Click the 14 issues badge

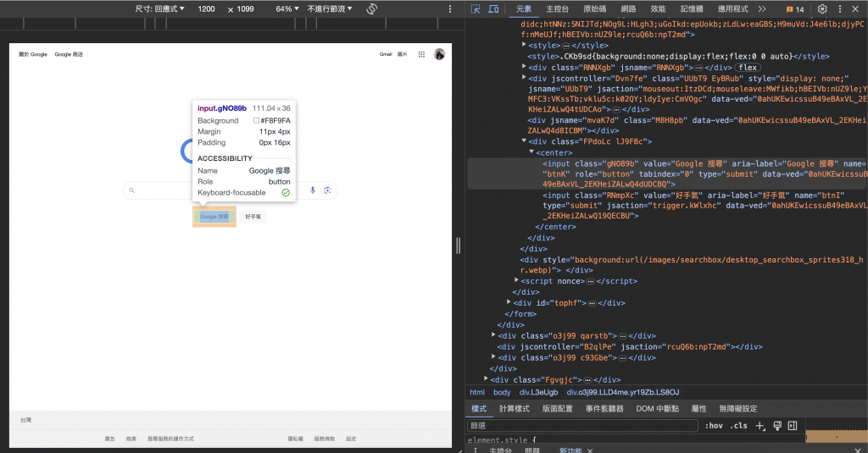795,9
